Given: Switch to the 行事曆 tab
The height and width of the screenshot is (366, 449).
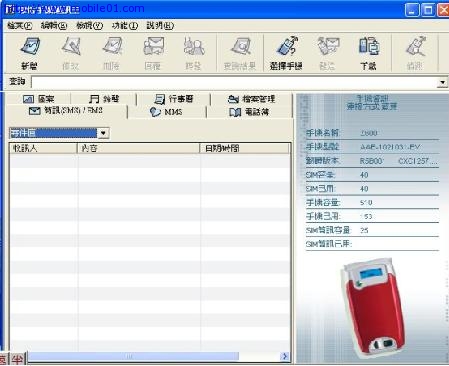Looking at the screenshot, I should click(x=174, y=99).
